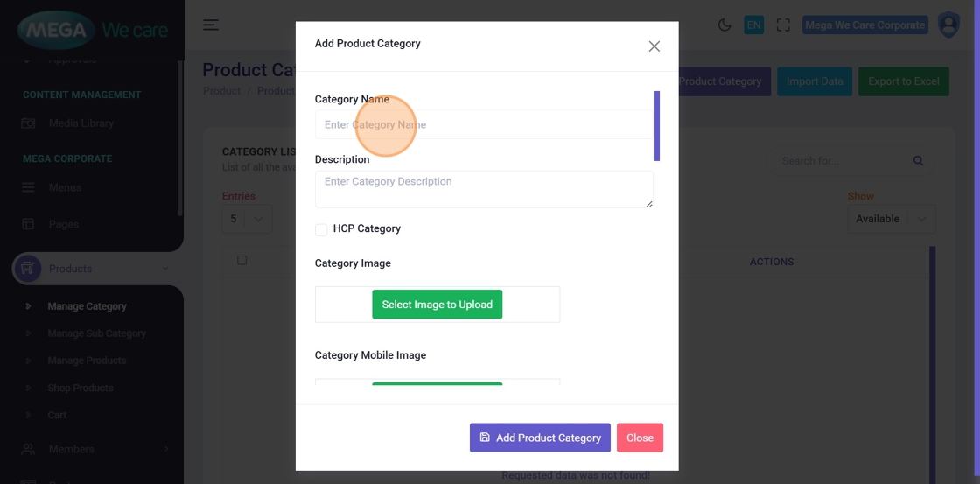Click the dialog's vertical scrollbar
The width and height of the screenshot is (980, 484).
[656, 126]
